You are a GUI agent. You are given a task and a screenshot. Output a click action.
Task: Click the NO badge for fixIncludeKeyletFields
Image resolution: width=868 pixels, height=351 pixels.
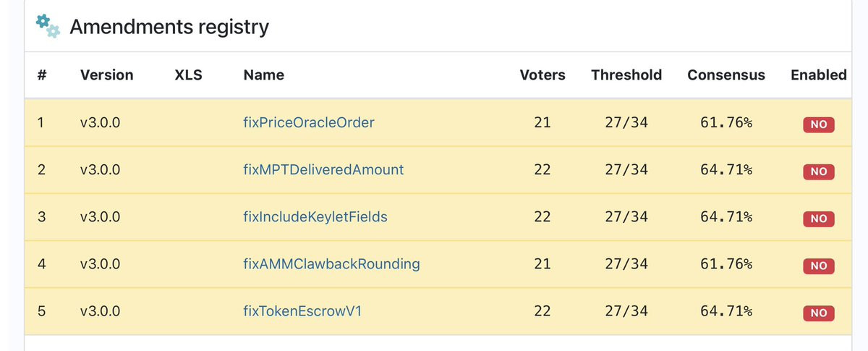(819, 219)
